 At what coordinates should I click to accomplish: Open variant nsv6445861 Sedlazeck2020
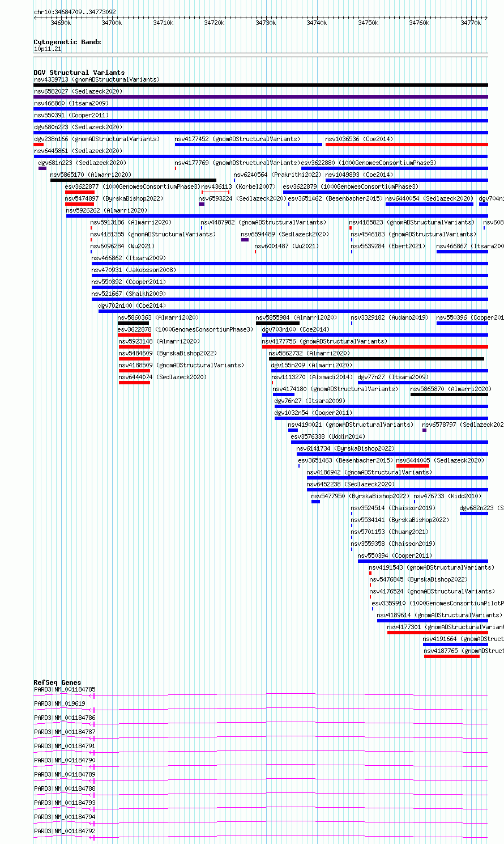coord(78,151)
